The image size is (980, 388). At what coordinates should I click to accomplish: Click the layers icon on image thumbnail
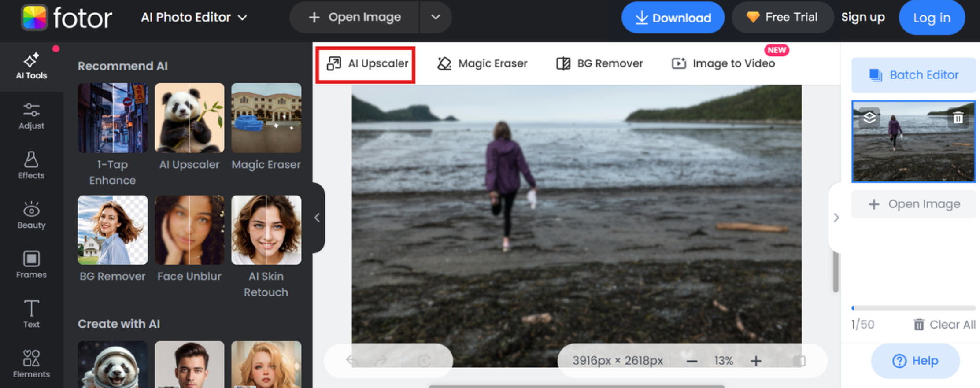869,118
